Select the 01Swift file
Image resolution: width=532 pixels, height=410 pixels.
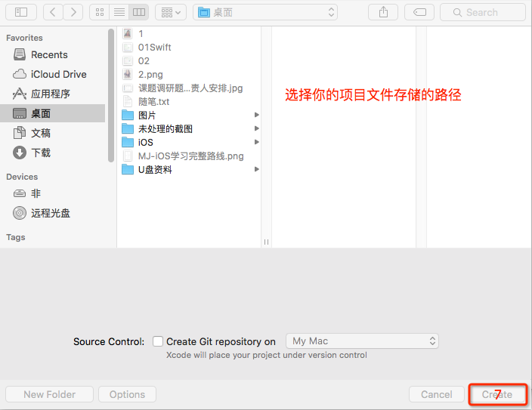point(190,47)
